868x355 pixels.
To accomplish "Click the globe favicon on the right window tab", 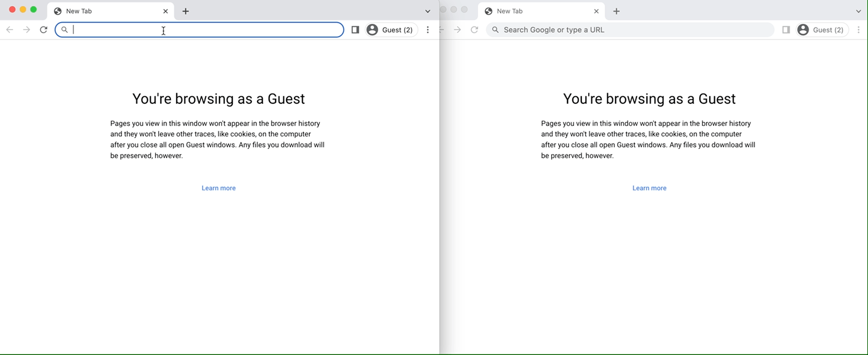I will coord(489,11).
